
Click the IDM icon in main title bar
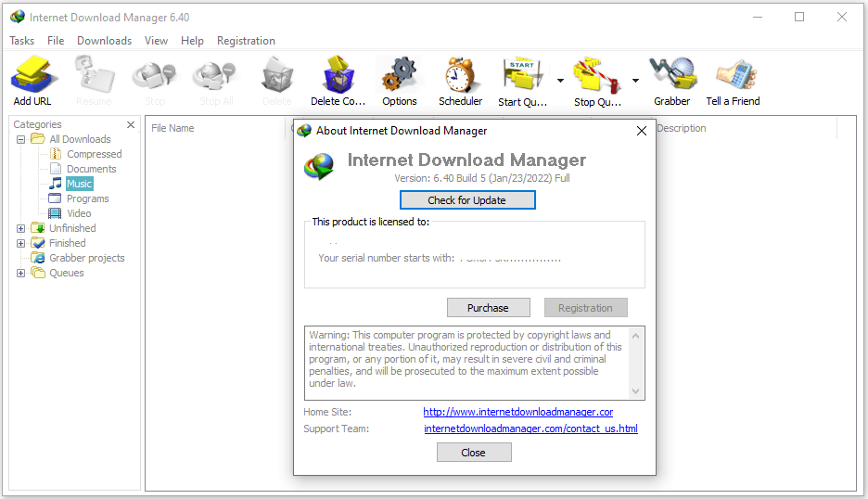tap(18, 18)
